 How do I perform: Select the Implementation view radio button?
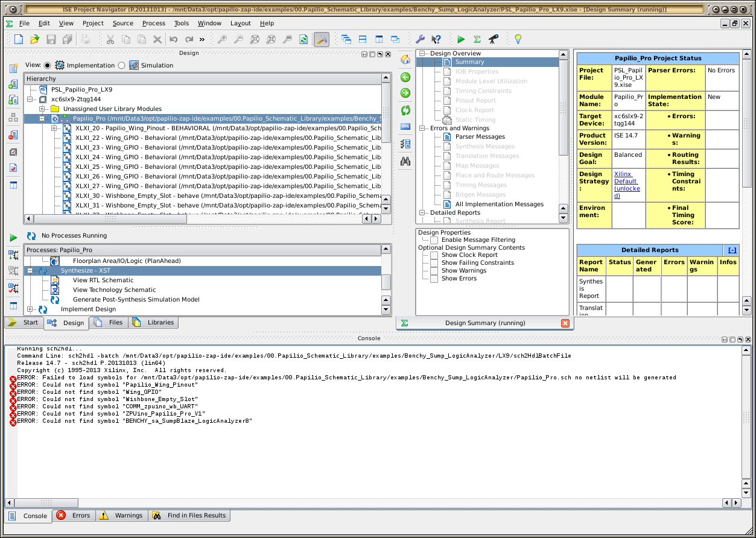click(48, 65)
